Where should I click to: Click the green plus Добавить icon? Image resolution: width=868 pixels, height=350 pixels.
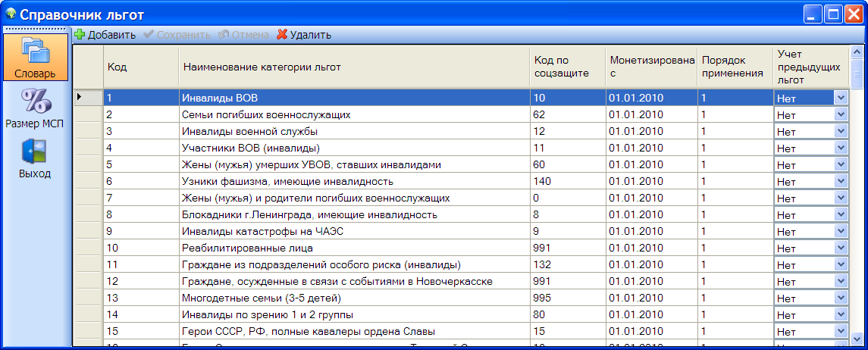(80, 35)
